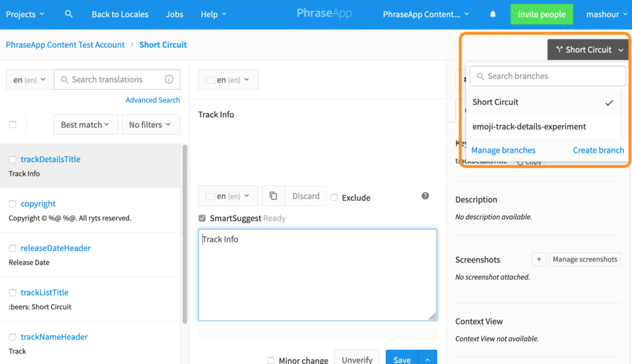Copy source text into translation editor
Viewport: 632px width, 364px height.
pyautogui.click(x=273, y=196)
